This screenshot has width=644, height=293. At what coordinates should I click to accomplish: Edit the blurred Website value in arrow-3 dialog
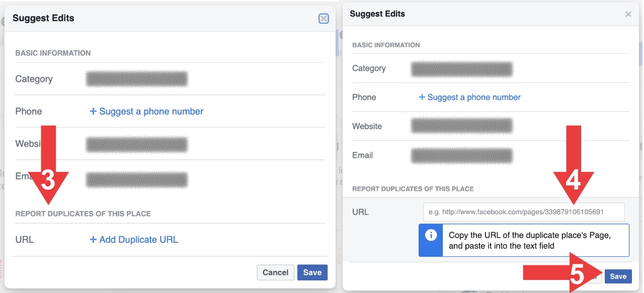[137, 144]
